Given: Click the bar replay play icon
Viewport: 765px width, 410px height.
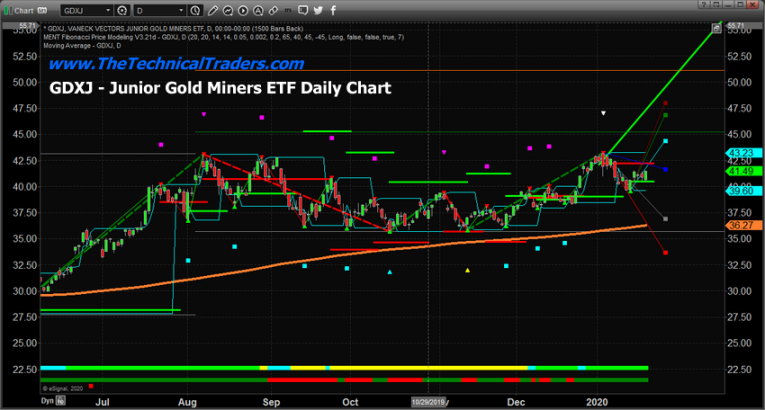Looking at the screenshot, I should coord(243,10).
